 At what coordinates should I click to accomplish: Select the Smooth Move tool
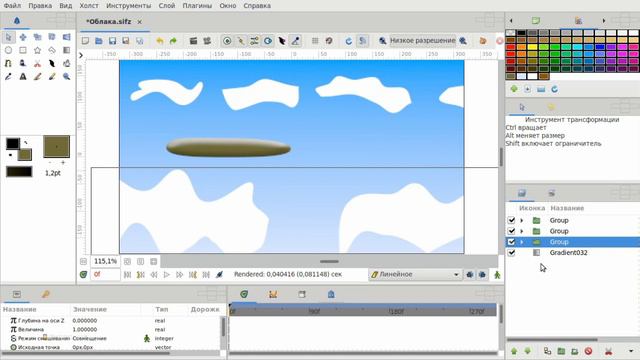23,38
